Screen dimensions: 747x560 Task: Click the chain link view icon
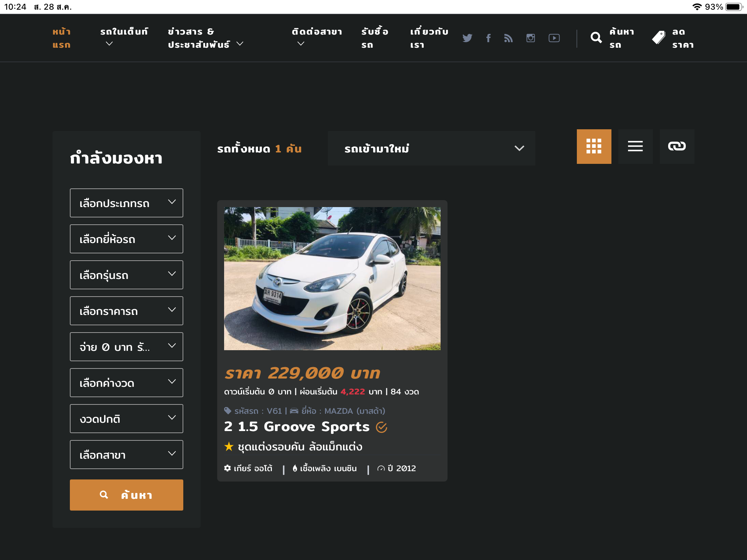click(677, 147)
